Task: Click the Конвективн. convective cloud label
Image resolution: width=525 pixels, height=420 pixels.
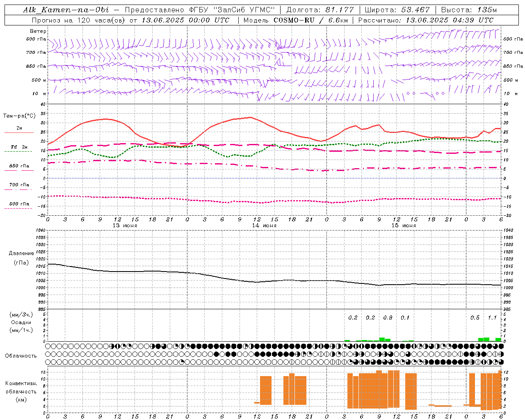Action: tap(21, 383)
